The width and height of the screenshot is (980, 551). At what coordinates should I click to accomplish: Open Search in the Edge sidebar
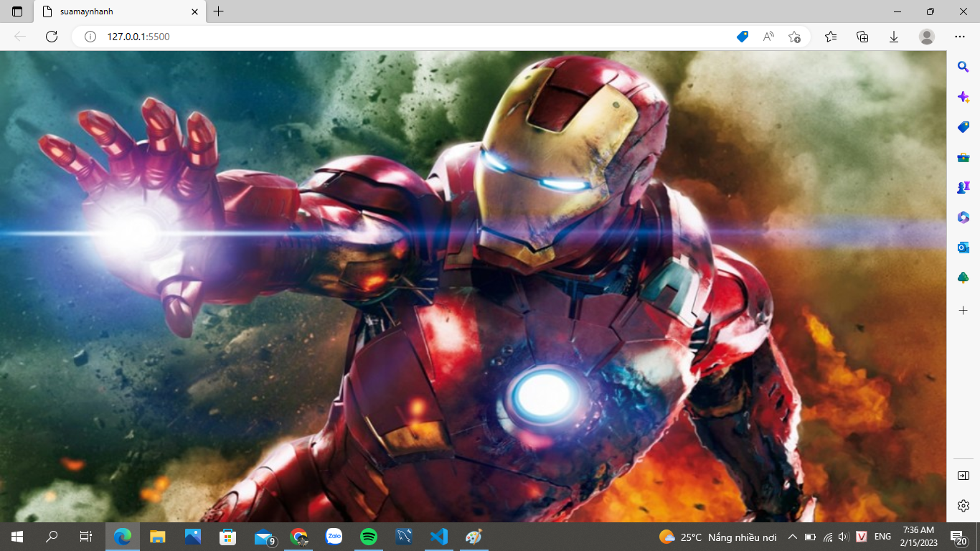click(963, 67)
